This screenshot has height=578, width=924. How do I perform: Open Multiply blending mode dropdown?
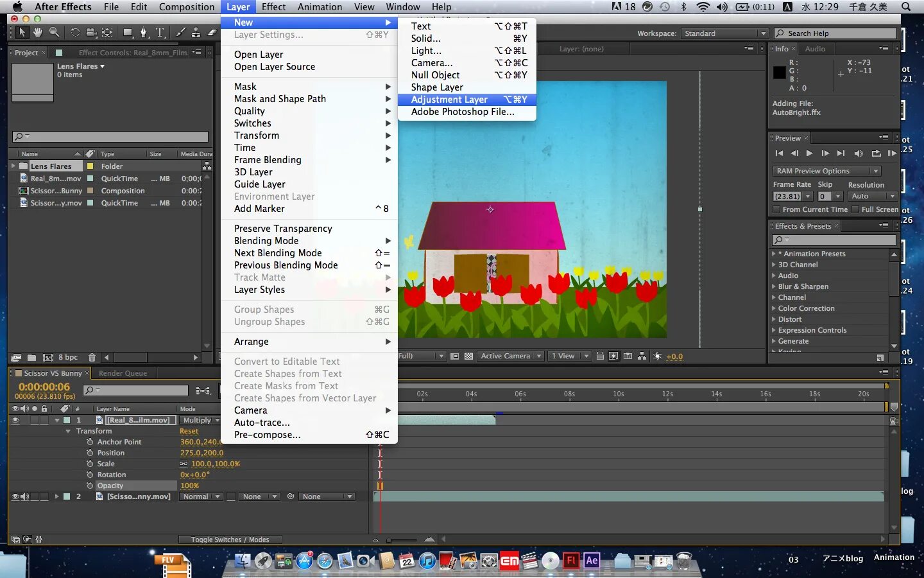201,420
